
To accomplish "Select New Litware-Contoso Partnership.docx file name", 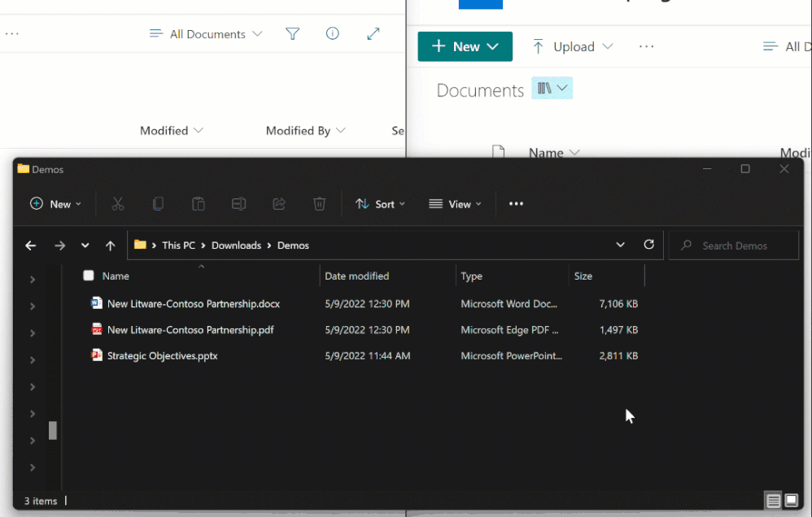I will tap(193, 304).
